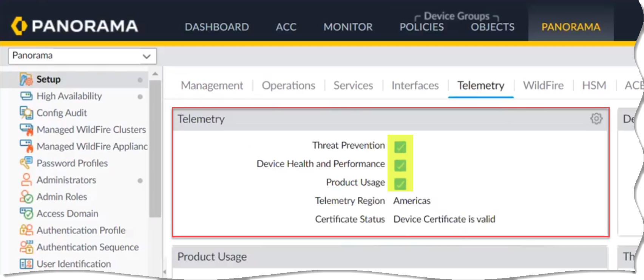Go to the MONITOR top menu
This screenshot has width=644, height=280.
(347, 27)
